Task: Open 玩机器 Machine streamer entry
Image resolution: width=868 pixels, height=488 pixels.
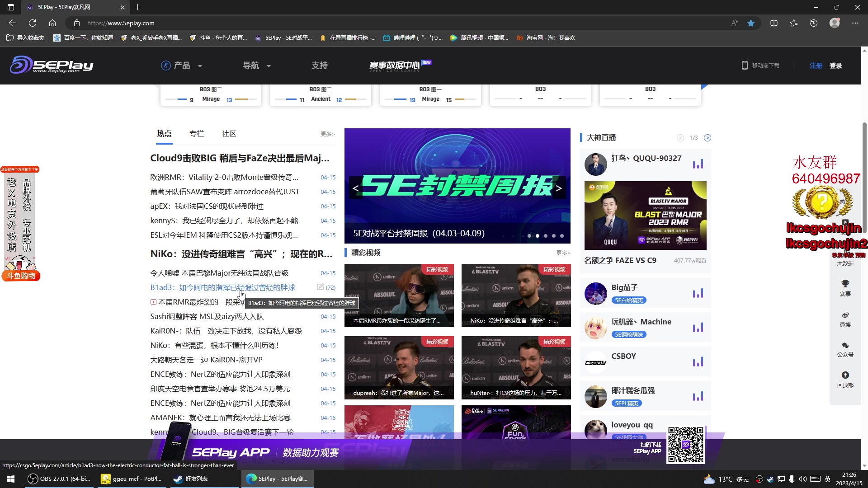Action: [x=645, y=328]
